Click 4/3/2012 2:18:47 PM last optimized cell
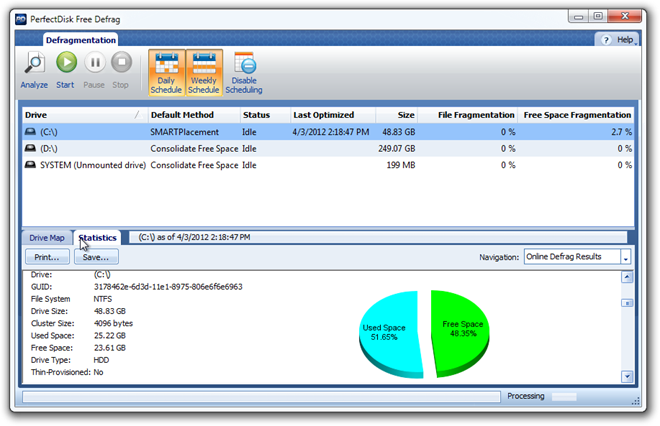The image size is (660, 426). point(331,132)
